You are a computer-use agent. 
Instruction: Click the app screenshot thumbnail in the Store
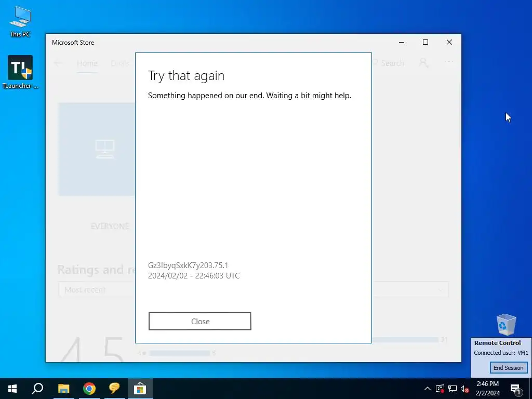pyautogui.click(x=97, y=149)
